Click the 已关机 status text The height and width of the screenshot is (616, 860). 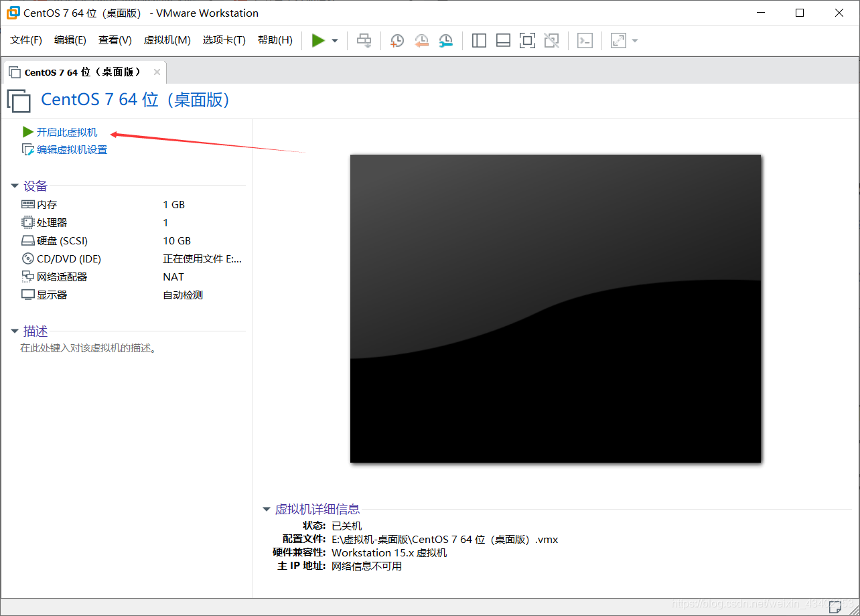point(347,526)
